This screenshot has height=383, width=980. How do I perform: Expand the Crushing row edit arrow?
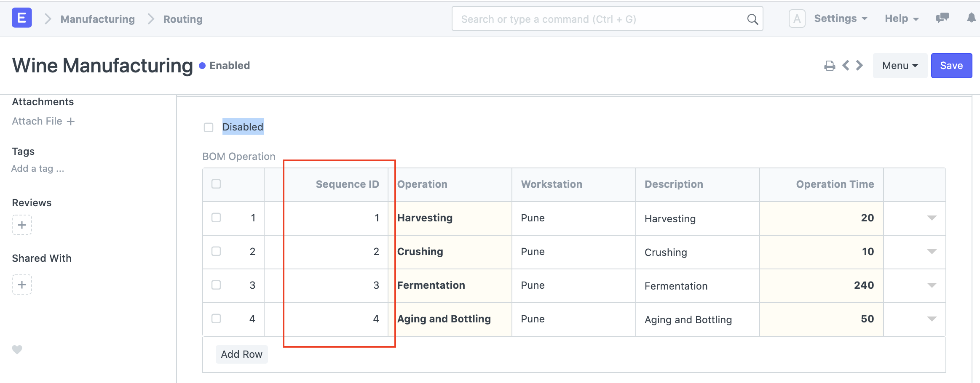coord(932,252)
